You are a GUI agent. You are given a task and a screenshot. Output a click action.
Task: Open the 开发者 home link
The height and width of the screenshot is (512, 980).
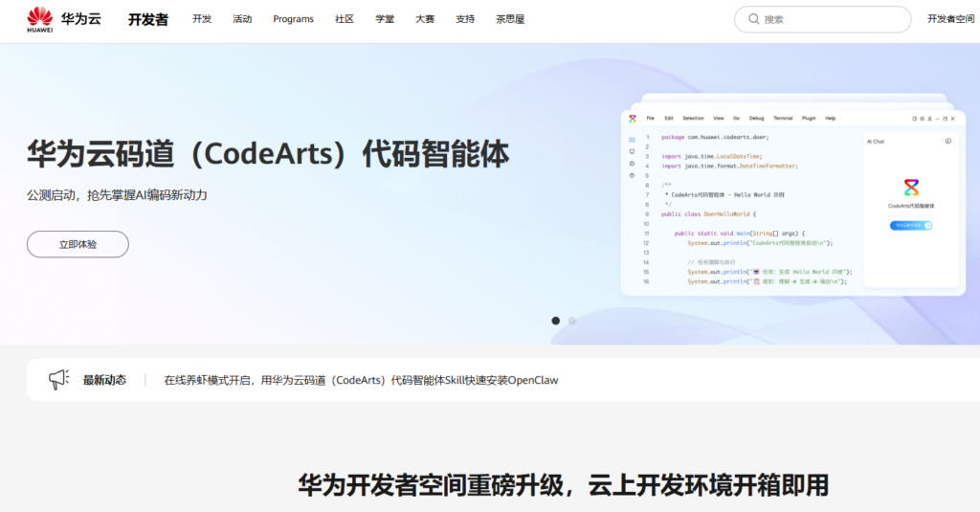point(148,19)
